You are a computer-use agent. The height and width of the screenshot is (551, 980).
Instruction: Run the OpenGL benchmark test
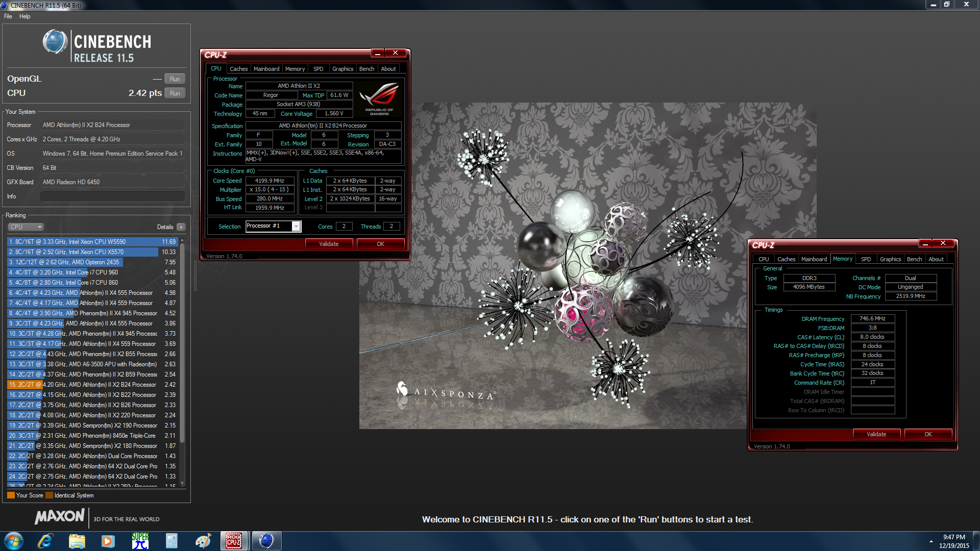175,79
